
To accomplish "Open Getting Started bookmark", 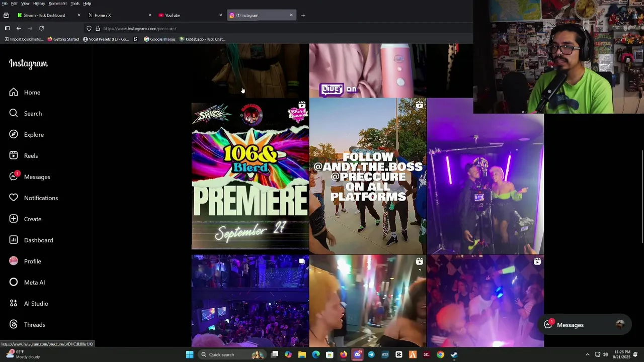I will 63,39.
